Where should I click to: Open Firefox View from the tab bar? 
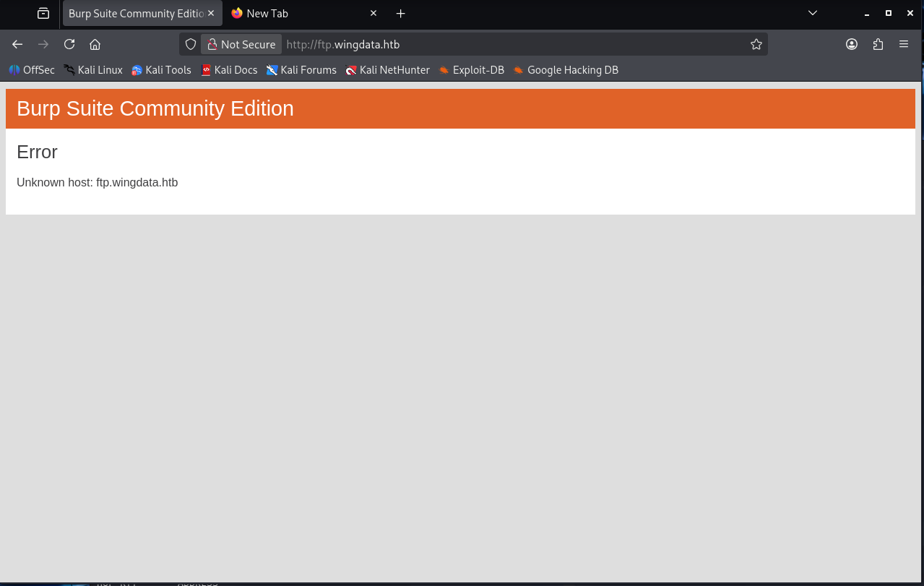43,13
